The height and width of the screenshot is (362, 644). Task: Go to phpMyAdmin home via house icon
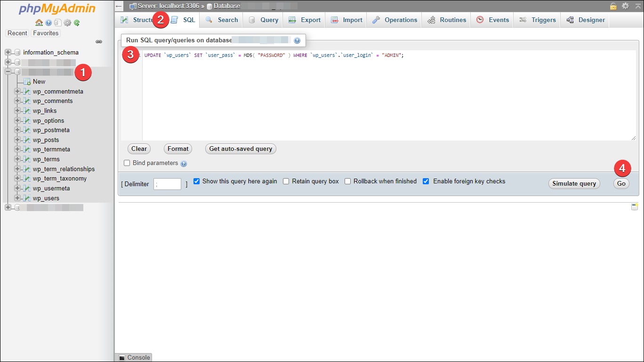click(x=39, y=23)
